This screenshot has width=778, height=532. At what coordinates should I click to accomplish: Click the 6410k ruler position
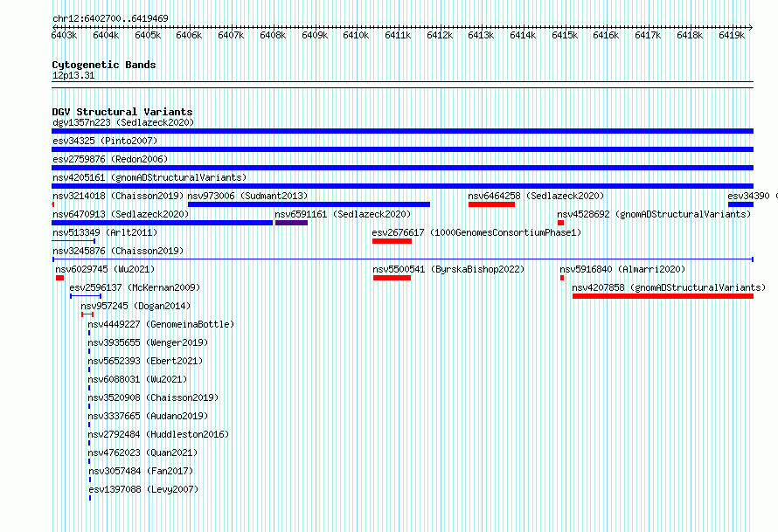356,35
